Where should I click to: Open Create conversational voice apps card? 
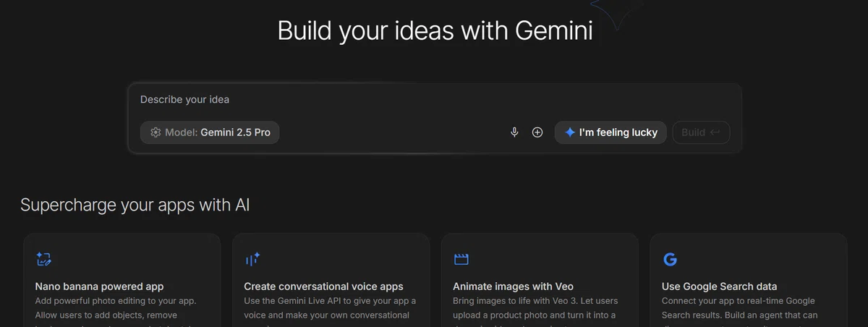click(331, 280)
